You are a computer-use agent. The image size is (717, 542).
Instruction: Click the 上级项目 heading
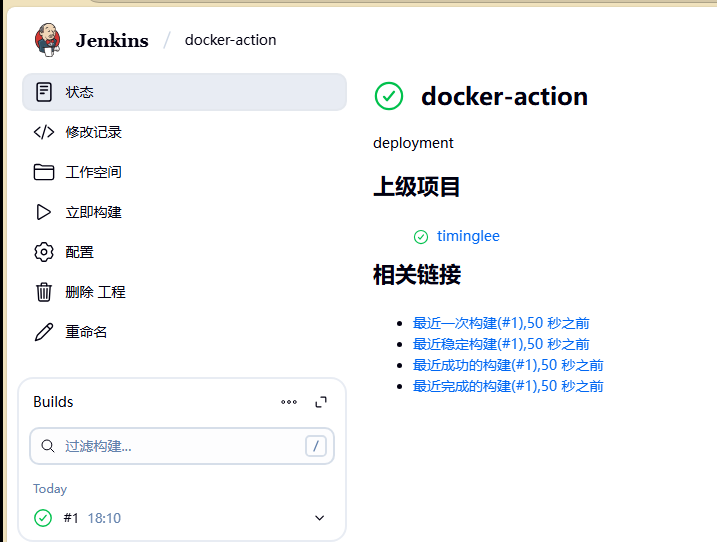tap(417, 187)
